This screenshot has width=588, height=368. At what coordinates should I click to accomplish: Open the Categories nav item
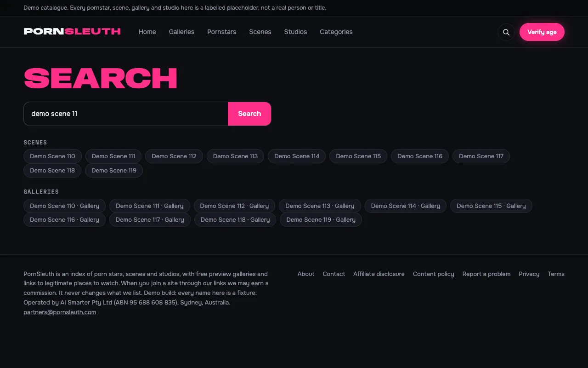pos(336,32)
